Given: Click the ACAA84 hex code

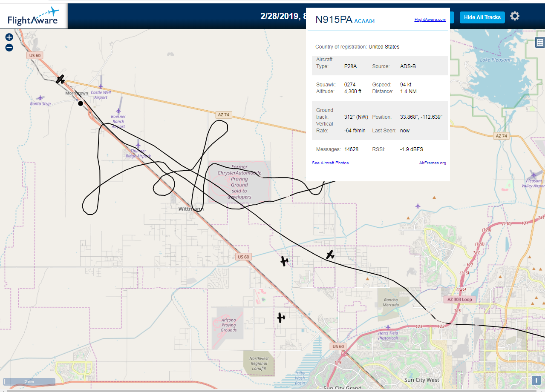Looking at the screenshot, I should coord(365,21).
